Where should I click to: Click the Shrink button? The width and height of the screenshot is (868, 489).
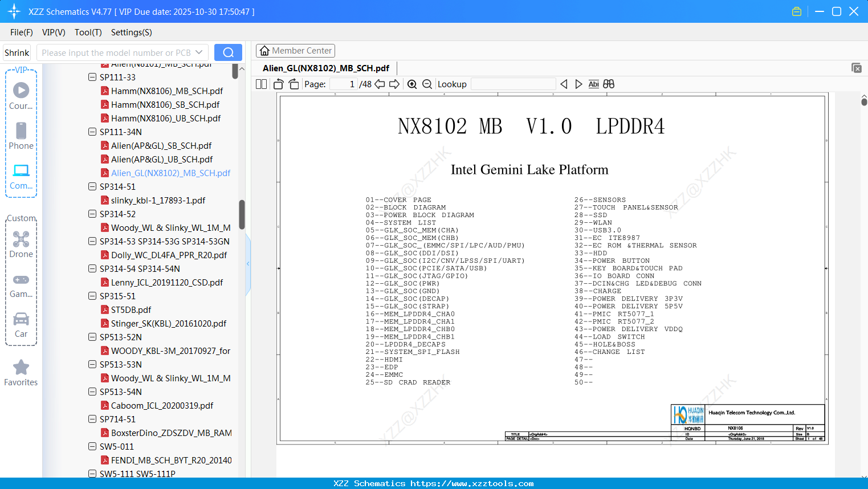[17, 52]
